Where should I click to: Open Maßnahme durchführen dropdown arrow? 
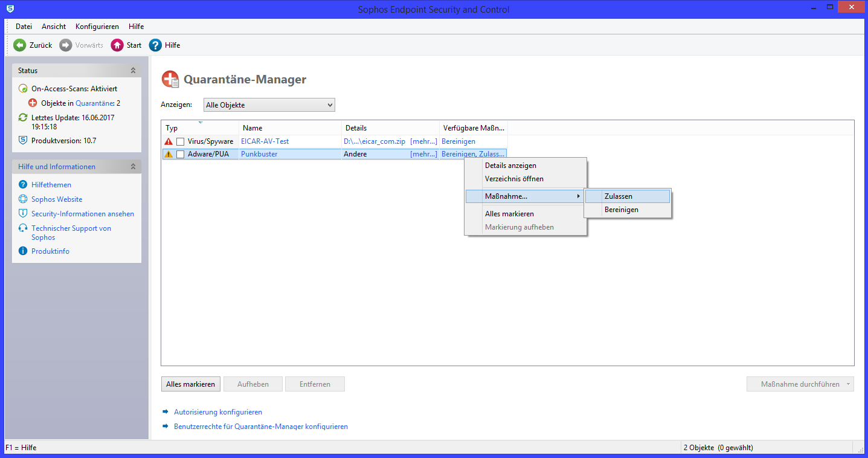849,384
